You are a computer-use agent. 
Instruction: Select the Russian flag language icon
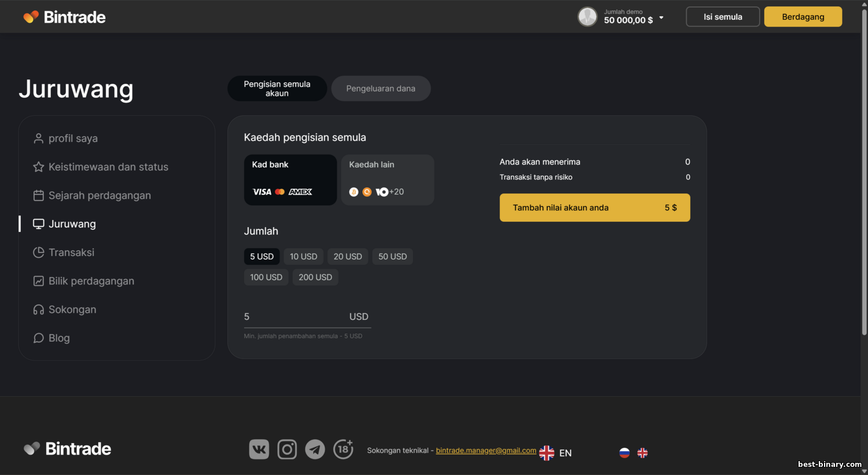point(624,453)
